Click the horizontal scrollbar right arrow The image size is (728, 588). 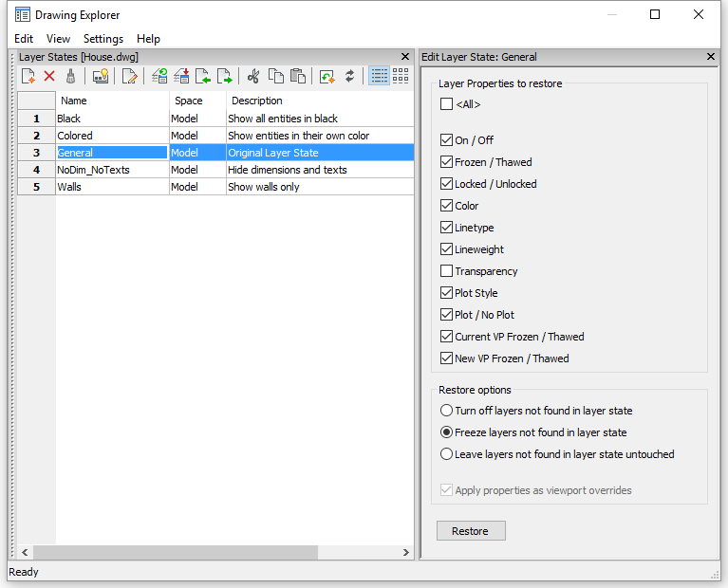pyautogui.click(x=406, y=552)
